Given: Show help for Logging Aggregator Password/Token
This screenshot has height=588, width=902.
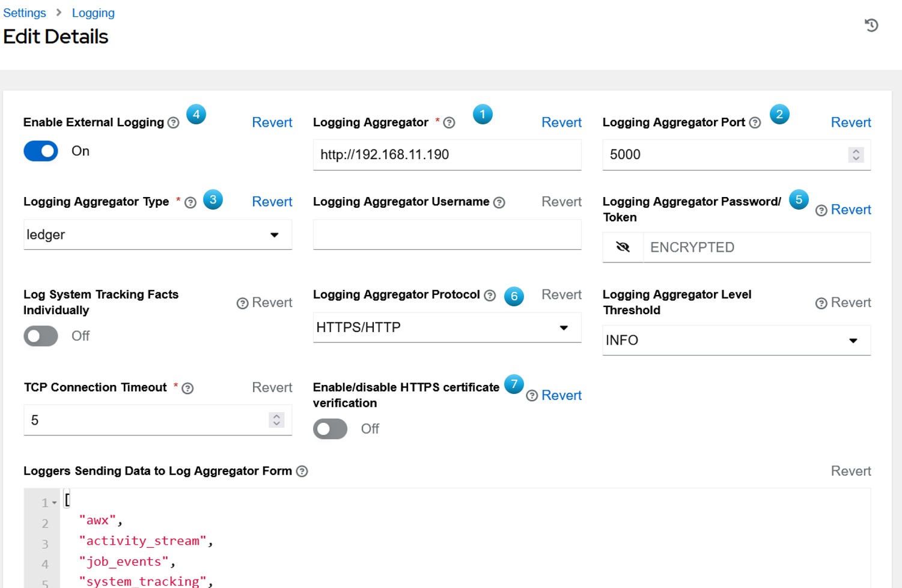Looking at the screenshot, I should (x=821, y=210).
